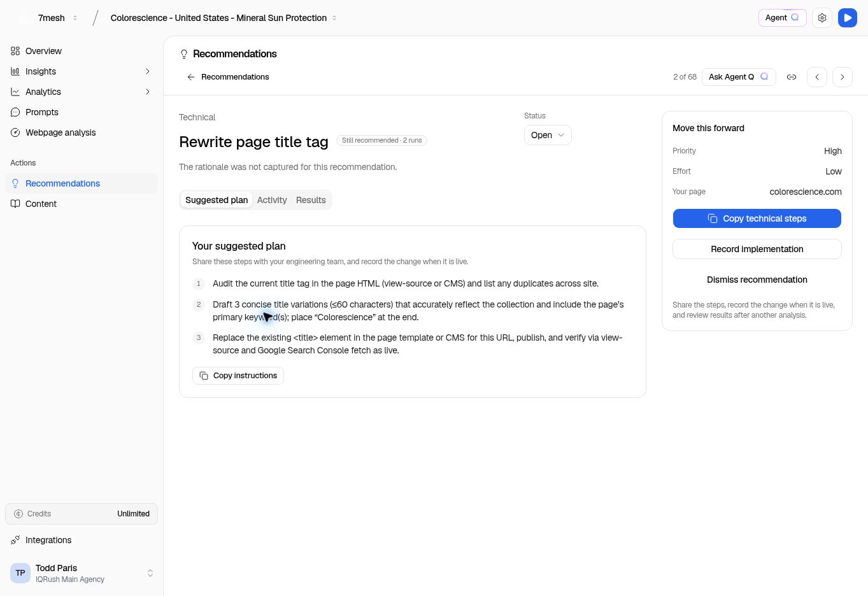Click the Content book icon

click(x=15, y=204)
